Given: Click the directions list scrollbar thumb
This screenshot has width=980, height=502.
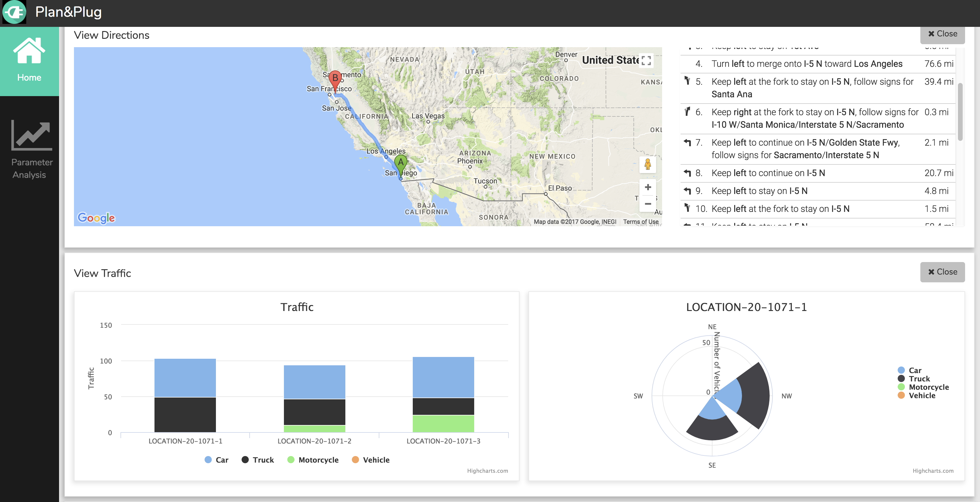Looking at the screenshot, I should (x=960, y=112).
